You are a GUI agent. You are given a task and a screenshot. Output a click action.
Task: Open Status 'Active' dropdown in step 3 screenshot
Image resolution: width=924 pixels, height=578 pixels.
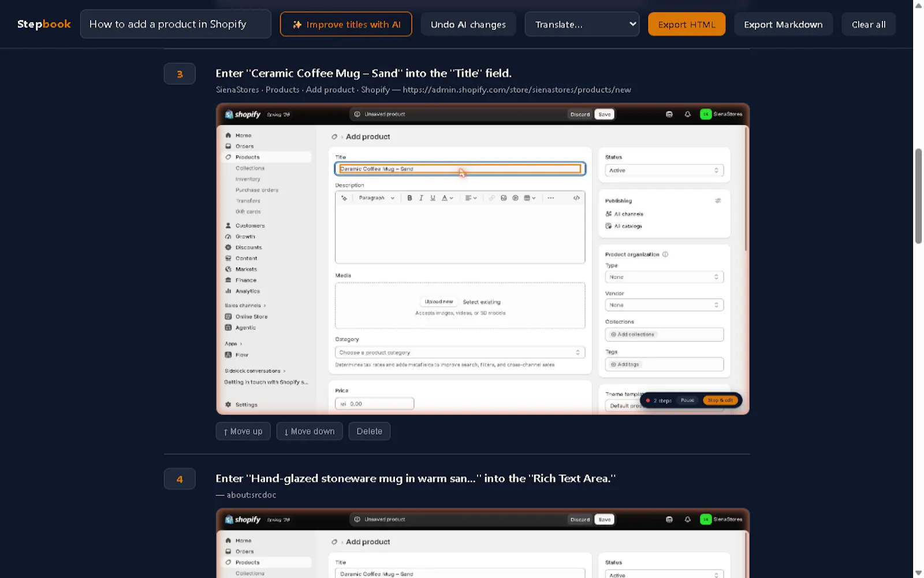click(x=664, y=171)
